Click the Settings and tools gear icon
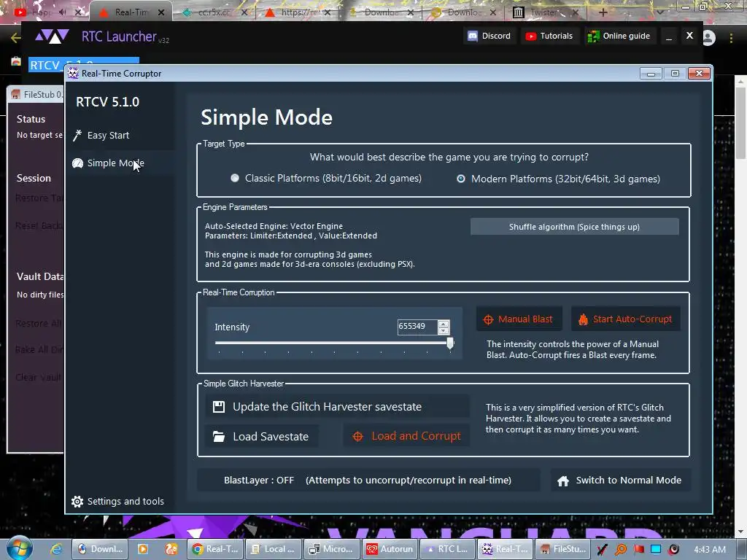The image size is (747, 560). (x=77, y=502)
